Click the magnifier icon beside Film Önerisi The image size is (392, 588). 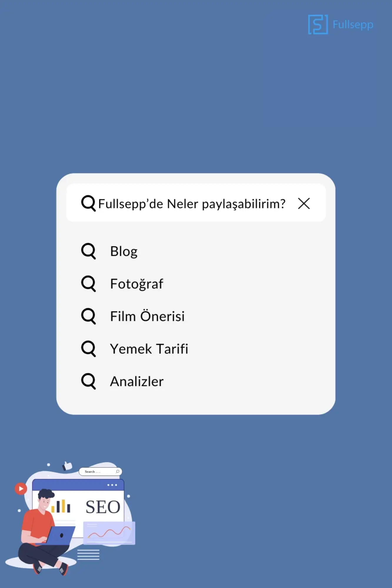pyautogui.click(x=88, y=316)
